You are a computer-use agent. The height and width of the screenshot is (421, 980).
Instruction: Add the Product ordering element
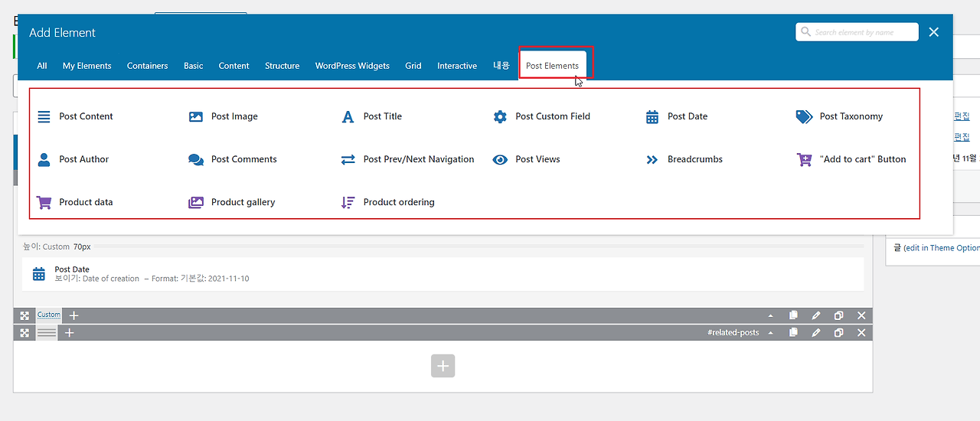click(x=387, y=202)
